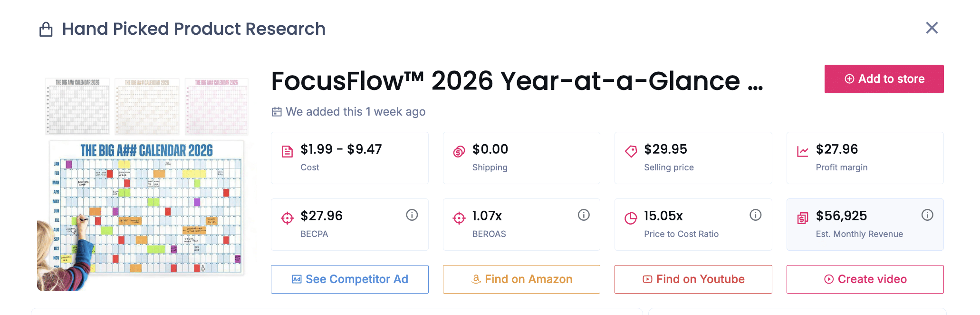Image resolution: width=980 pixels, height=315 pixels.
Task: Click the BECPA info icon
Action: click(412, 215)
